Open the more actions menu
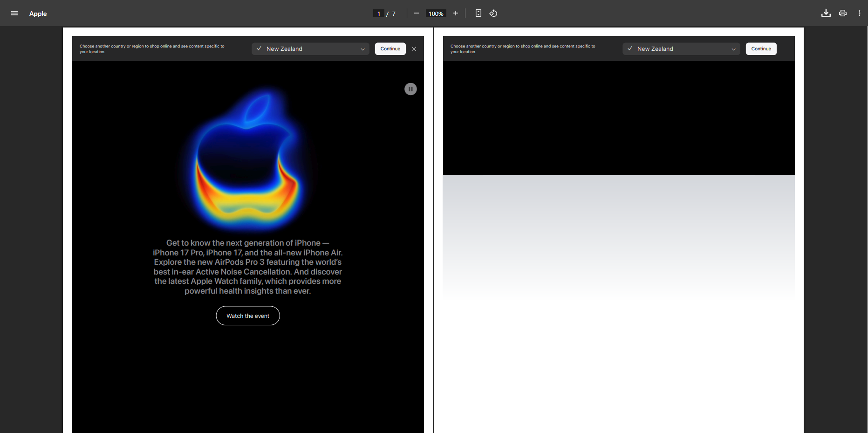868x433 pixels. [x=860, y=14]
